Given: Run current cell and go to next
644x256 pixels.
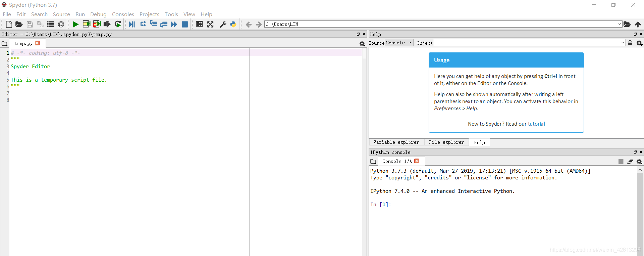Looking at the screenshot, I should [x=97, y=24].
